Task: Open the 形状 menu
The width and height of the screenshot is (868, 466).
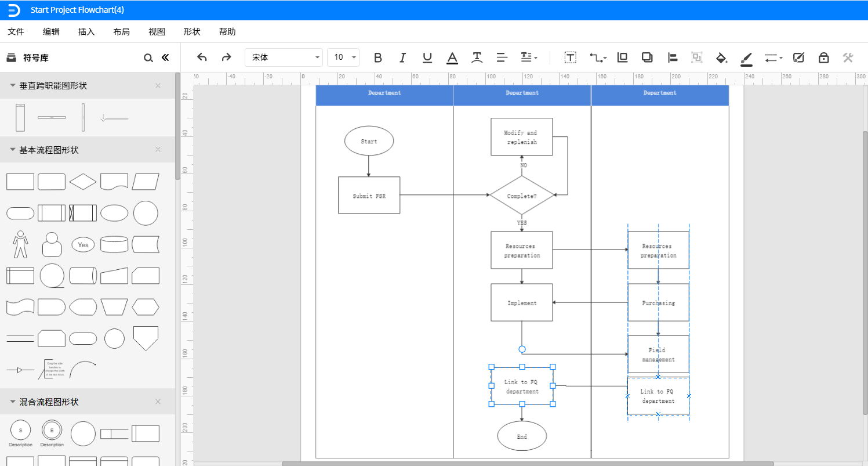Action: pos(192,32)
